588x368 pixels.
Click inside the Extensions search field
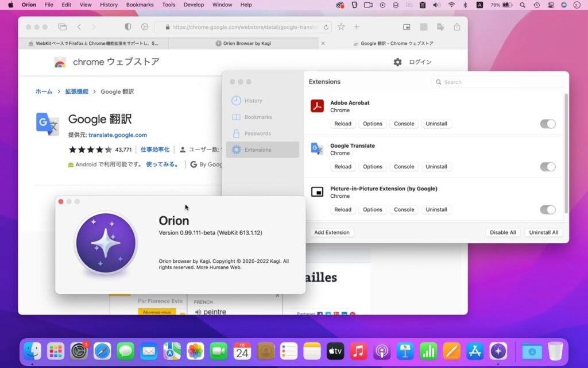point(497,82)
